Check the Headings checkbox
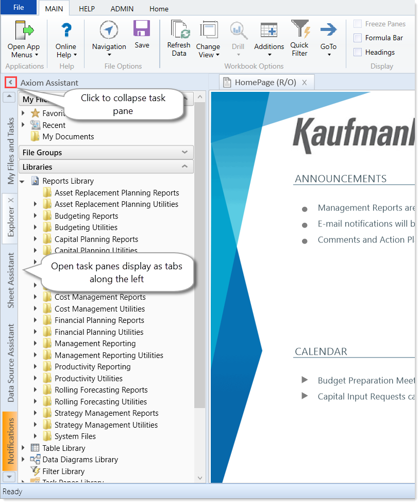The image size is (420, 504). tap(358, 52)
